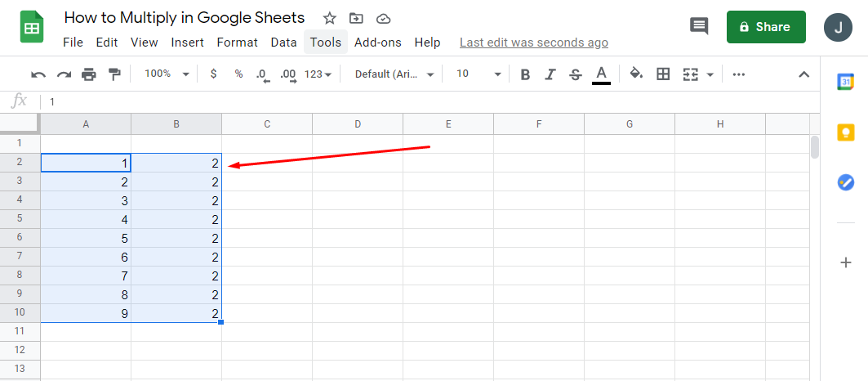Click the Print icon
The width and height of the screenshot is (868, 381).
click(x=89, y=74)
